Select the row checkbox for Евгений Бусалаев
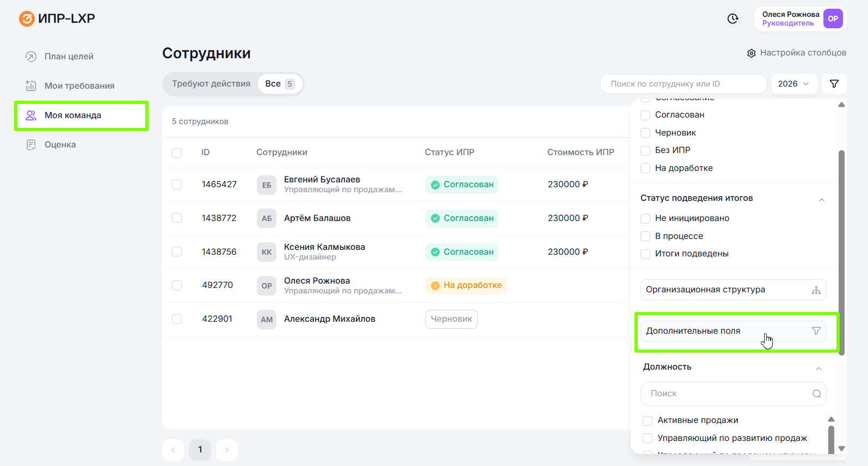Viewport: 868px width, 466px height. click(x=177, y=185)
